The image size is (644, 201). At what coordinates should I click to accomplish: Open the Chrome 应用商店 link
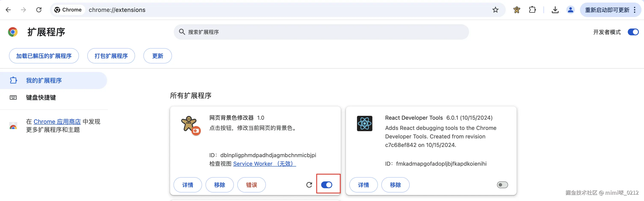[57, 122]
